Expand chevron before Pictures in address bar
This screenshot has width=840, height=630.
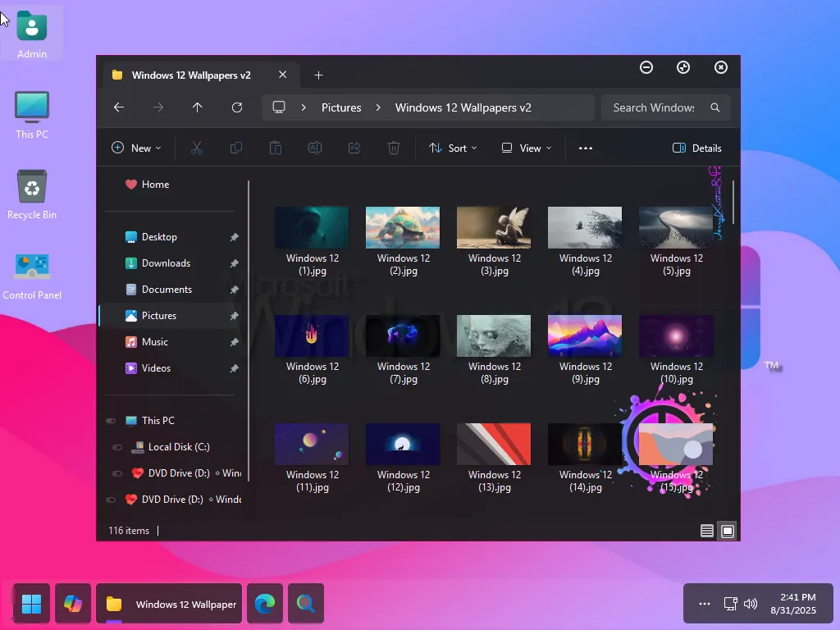coord(304,107)
